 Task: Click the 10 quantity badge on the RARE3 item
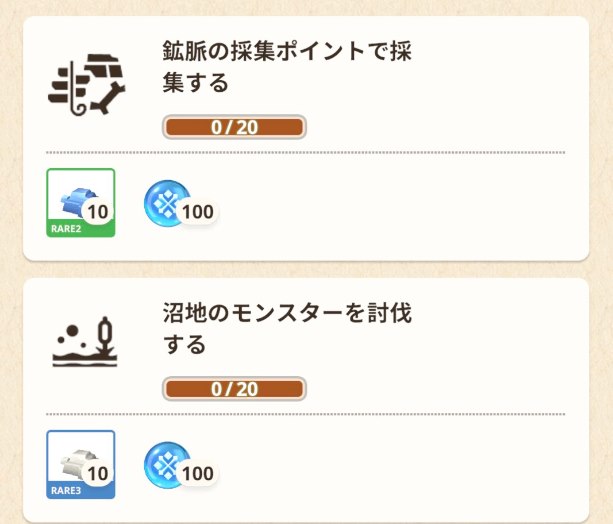tap(97, 473)
